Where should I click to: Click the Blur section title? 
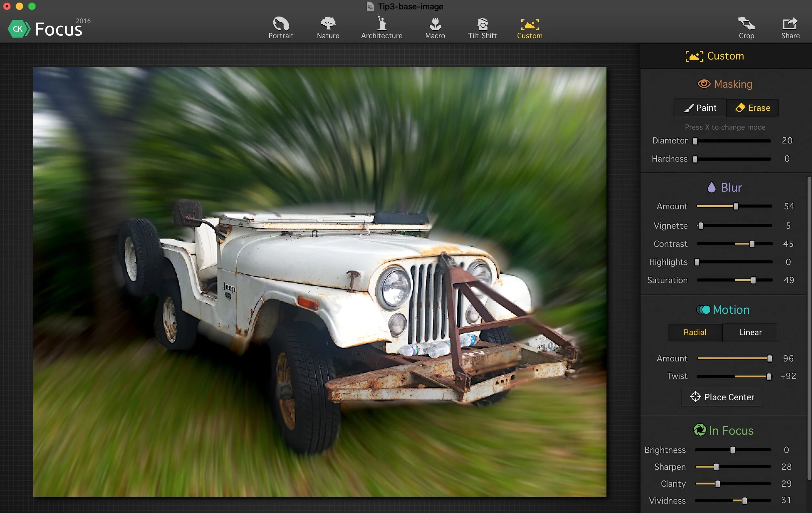[731, 187]
